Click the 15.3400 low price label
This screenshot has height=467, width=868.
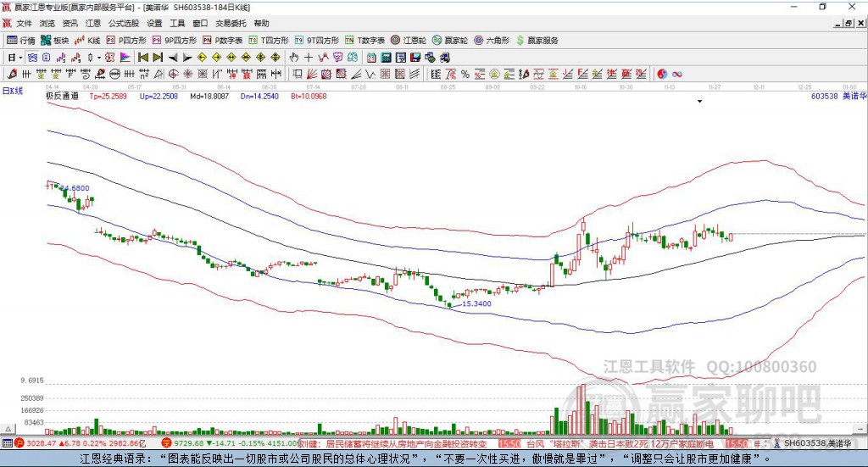click(x=476, y=303)
